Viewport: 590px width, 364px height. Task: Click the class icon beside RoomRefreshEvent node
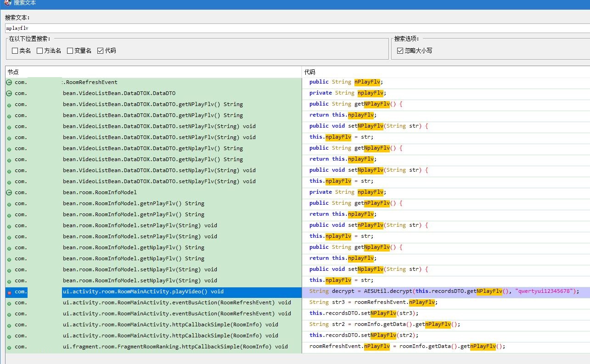(9, 82)
